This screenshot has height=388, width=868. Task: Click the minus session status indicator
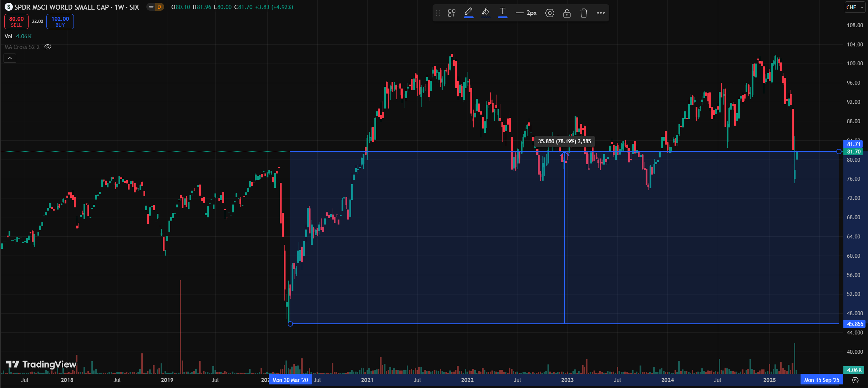pyautogui.click(x=151, y=7)
